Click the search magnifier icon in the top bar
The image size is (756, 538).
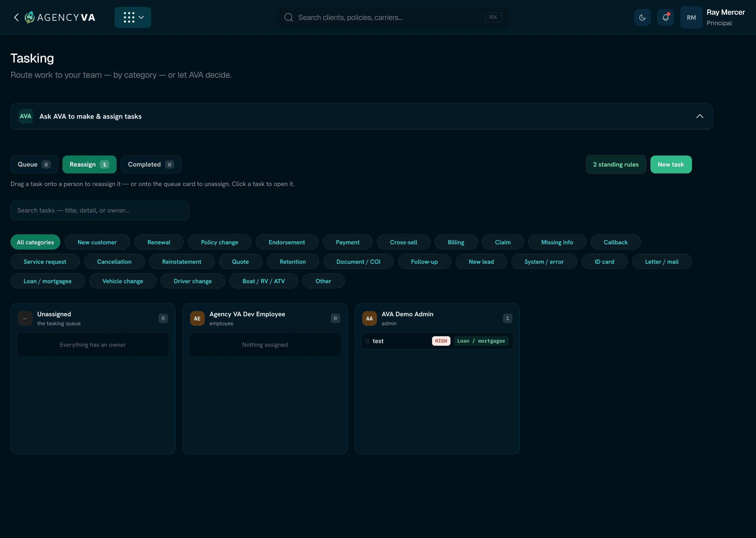coord(289,17)
